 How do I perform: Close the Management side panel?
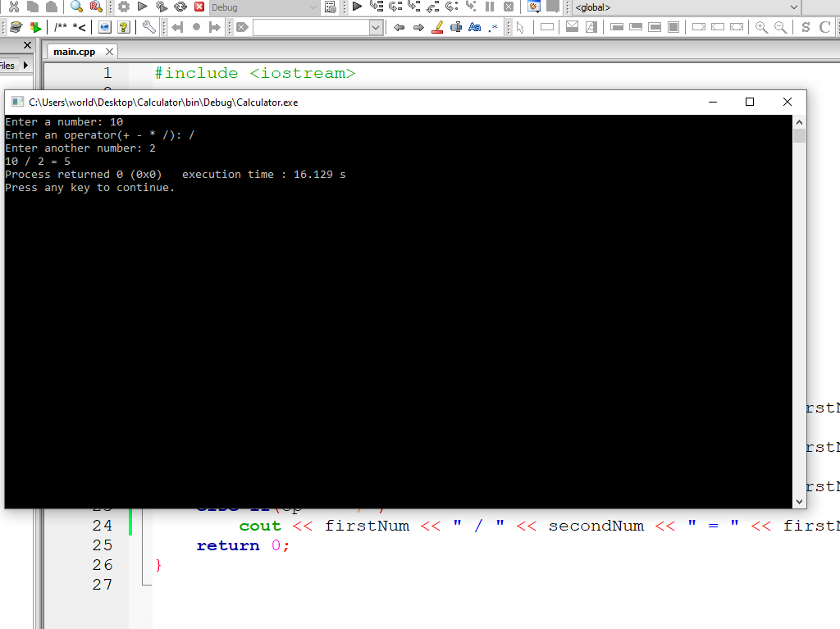[28, 46]
